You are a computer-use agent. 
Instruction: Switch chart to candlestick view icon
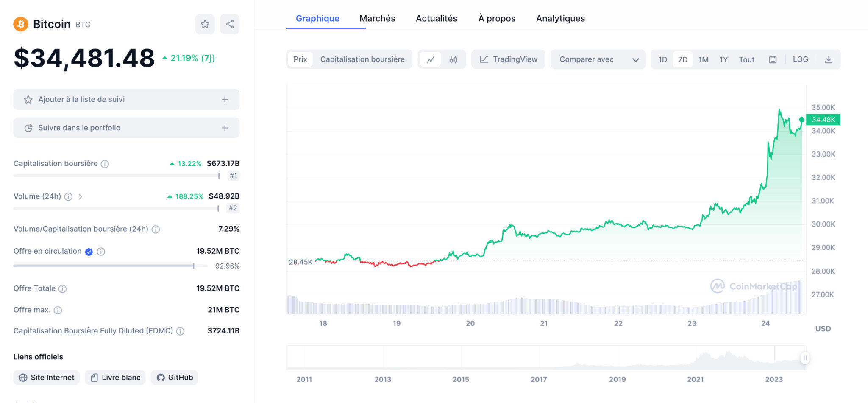[x=453, y=59]
